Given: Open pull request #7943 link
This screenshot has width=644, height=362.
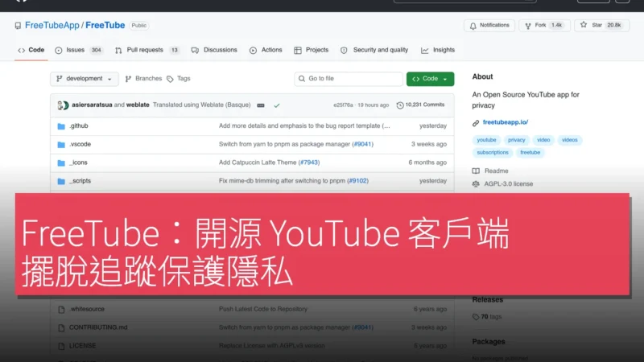Looking at the screenshot, I should tap(309, 162).
